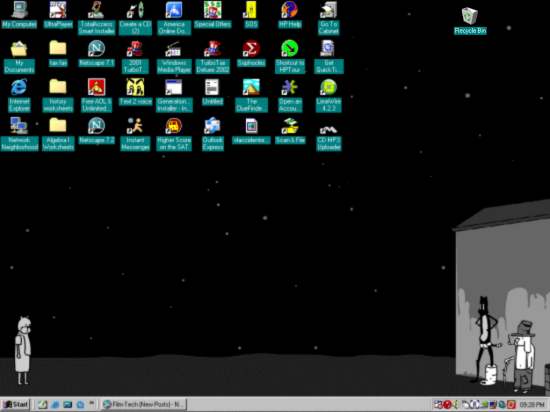Image resolution: width=550 pixels, height=412 pixels.
Task: Click the Start button
Action: pos(16,405)
